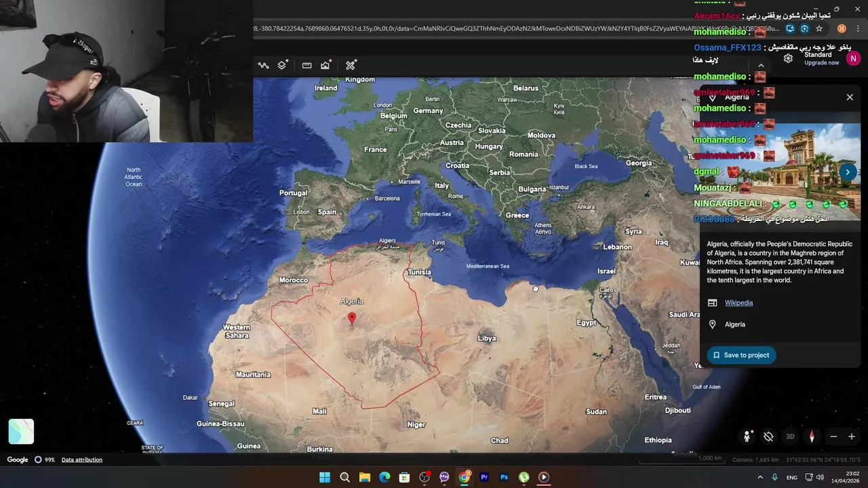868x488 pixels.
Task: Open File Explorer from taskbar
Action: (364, 477)
